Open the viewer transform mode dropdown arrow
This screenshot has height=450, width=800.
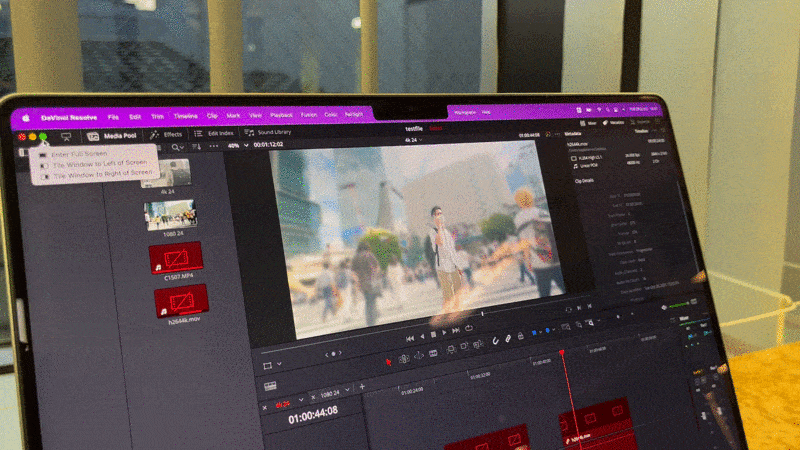click(x=279, y=364)
